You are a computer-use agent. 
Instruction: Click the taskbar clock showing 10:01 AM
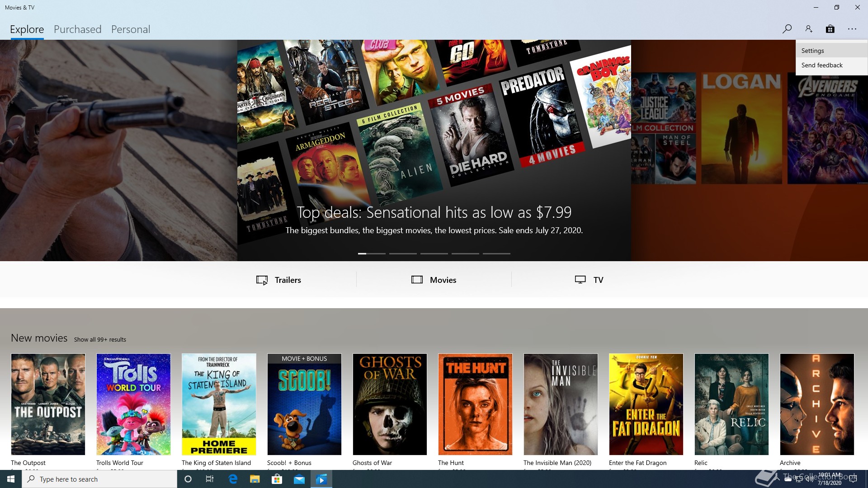coord(830,479)
